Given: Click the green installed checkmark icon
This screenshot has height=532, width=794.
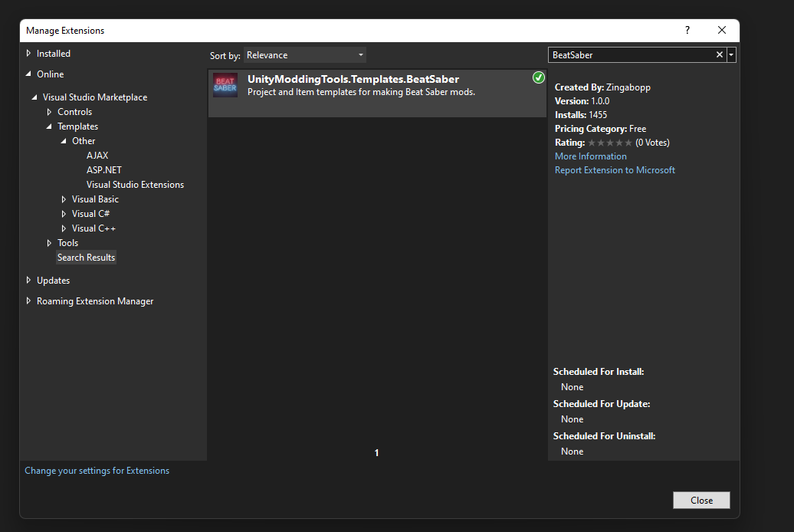Looking at the screenshot, I should coord(539,77).
